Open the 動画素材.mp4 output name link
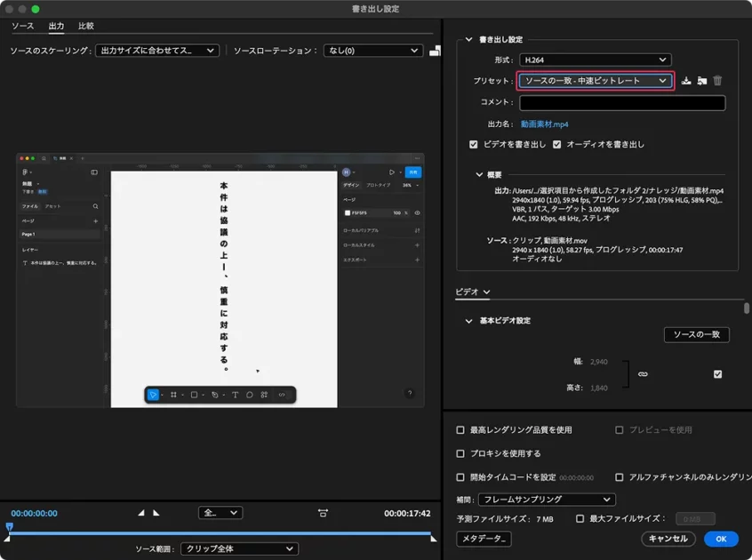 (544, 124)
